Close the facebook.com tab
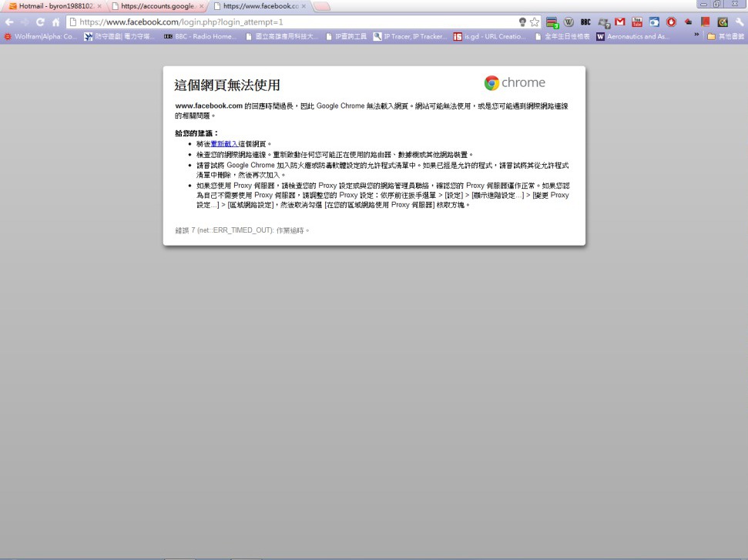 [304, 6]
